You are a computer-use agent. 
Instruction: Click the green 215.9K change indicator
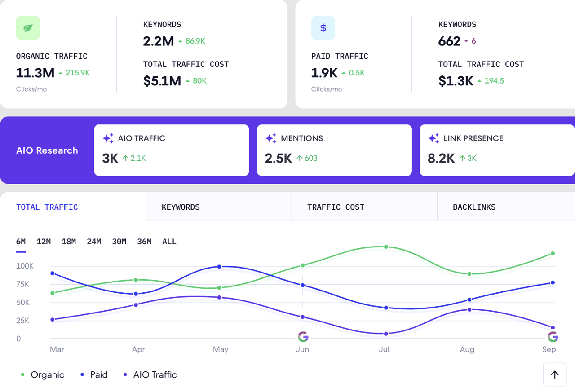(x=75, y=73)
